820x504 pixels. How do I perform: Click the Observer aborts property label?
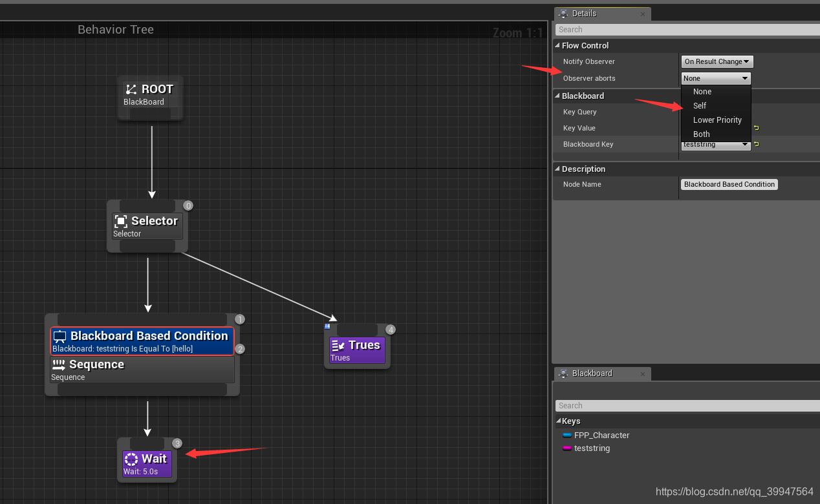point(589,79)
